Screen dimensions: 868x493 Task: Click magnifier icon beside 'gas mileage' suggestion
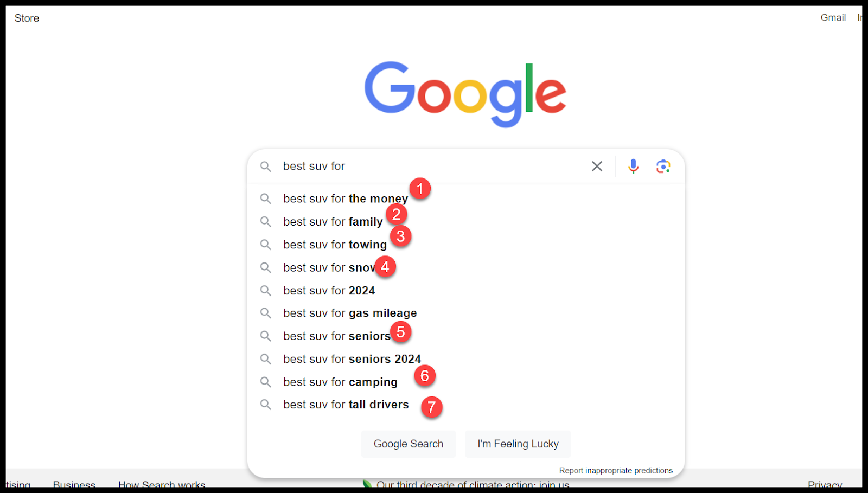pos(265,313)
